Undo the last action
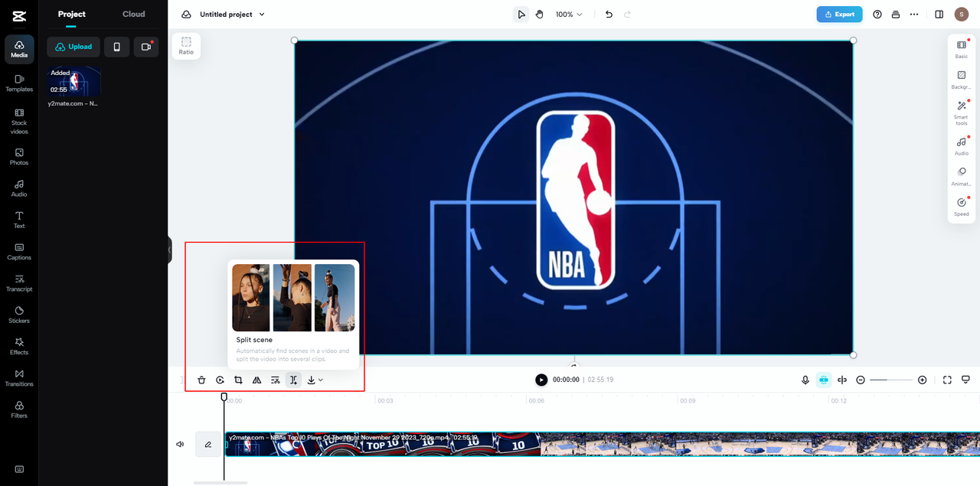The width and height of the screenshot is (980, 486). pyautogui.click(x=609, y=15)
